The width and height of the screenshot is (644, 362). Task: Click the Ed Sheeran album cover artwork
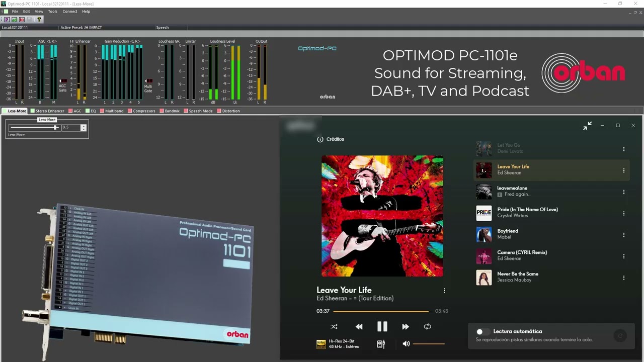tap(382, 216)
